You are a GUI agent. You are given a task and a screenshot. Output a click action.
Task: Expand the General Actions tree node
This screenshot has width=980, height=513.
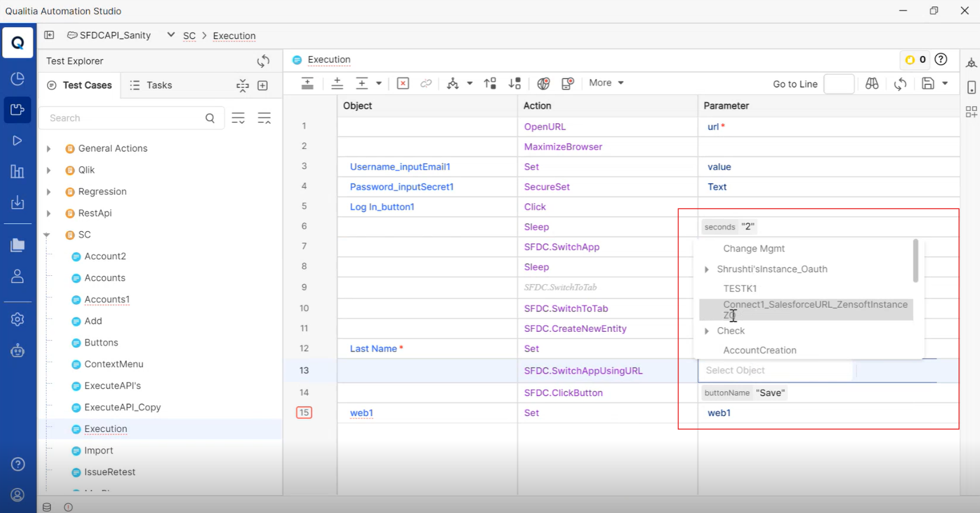point(49,148)
